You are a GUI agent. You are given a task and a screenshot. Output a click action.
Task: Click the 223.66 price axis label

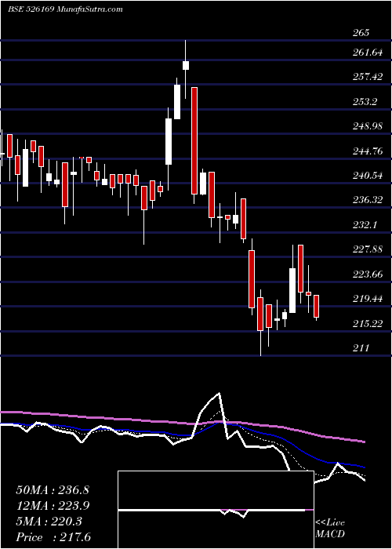pyautogui.click(x=368, y=274)
